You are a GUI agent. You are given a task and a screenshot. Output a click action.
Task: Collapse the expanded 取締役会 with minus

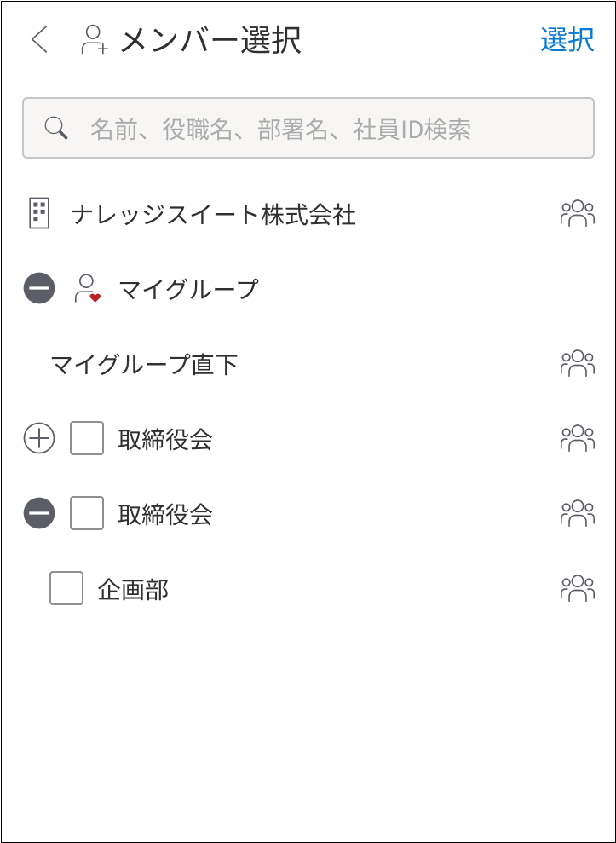click(39, 513)
